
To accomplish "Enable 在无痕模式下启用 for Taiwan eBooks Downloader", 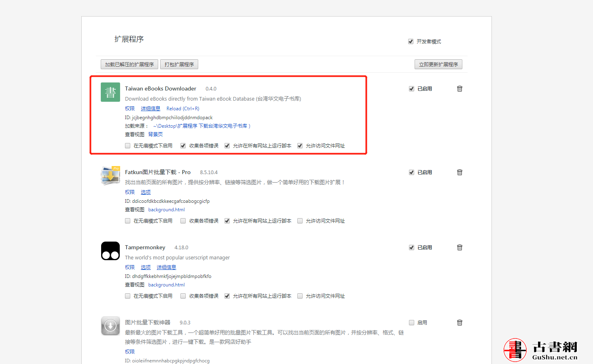I will point(127,146).
